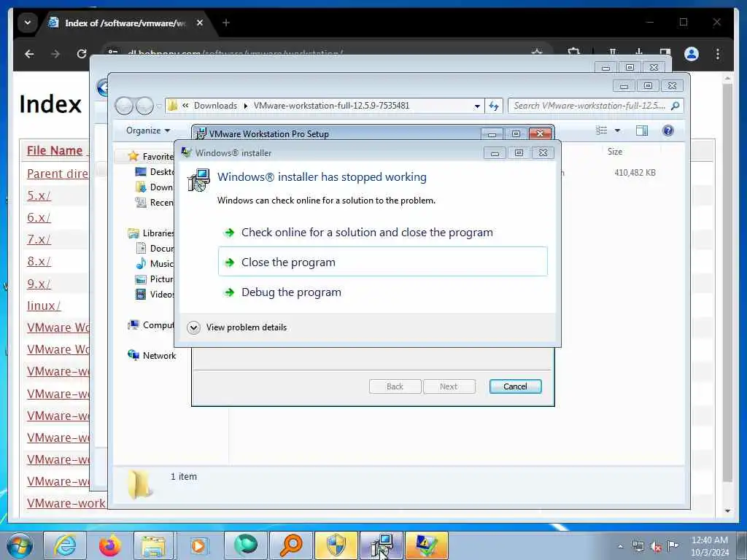
Task: Open address bar history dropdown in Explorer
Action: pos(477,106)
